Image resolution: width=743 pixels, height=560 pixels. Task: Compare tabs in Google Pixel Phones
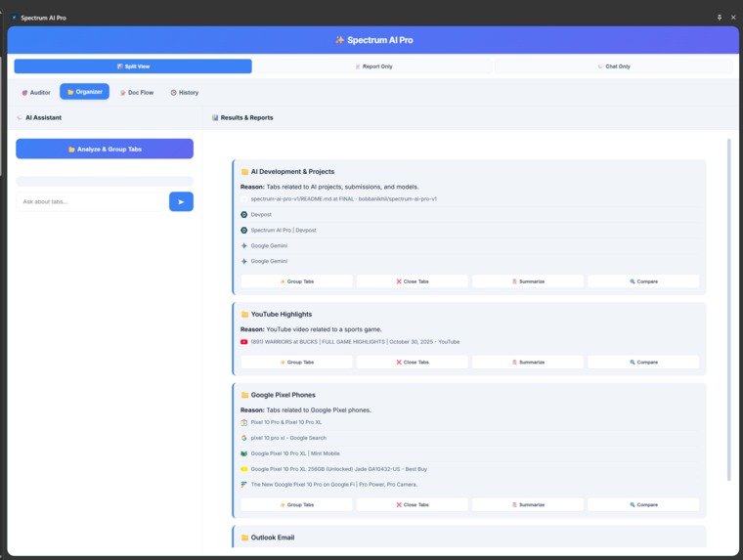pyautogui.click(x=643, y=504)
